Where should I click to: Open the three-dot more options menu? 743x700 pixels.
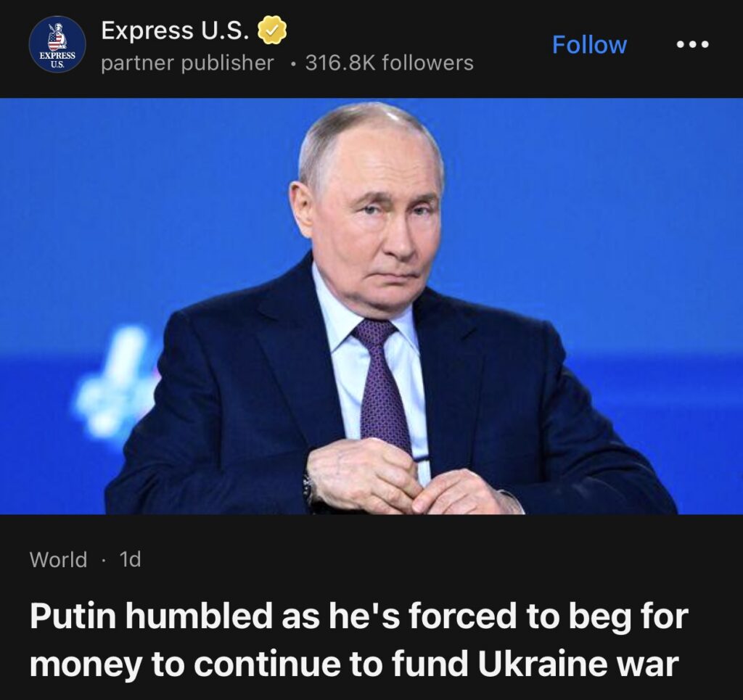pyautogui.click(x=693, y=44)
